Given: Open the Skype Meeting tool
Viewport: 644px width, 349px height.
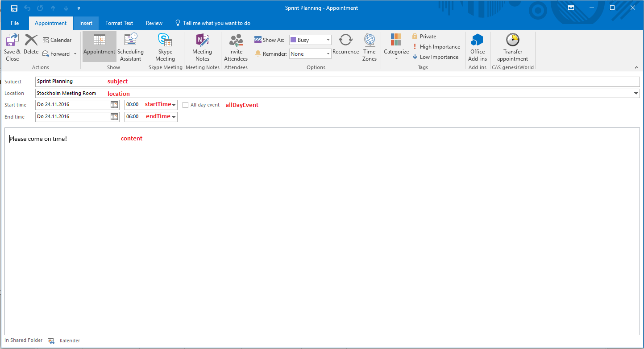Looking at the screenshot, I should coord(165,47).
